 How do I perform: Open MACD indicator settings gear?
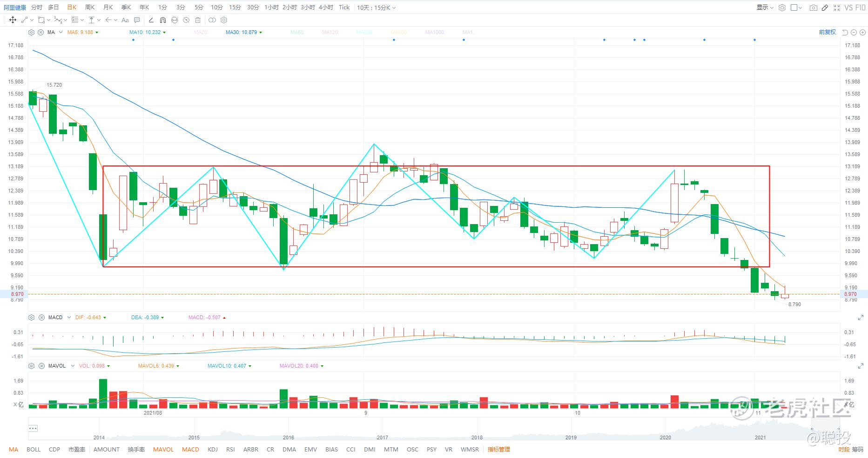pos(31,317)
